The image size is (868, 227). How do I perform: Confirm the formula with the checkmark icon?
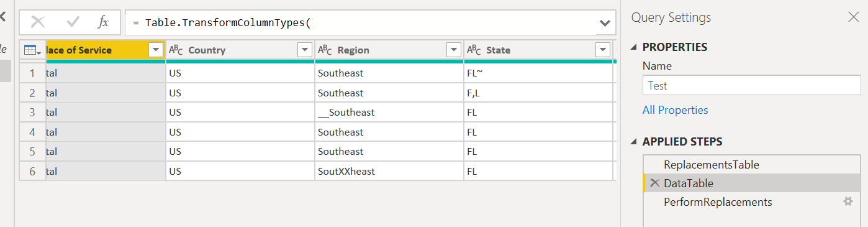coord(73,22)
